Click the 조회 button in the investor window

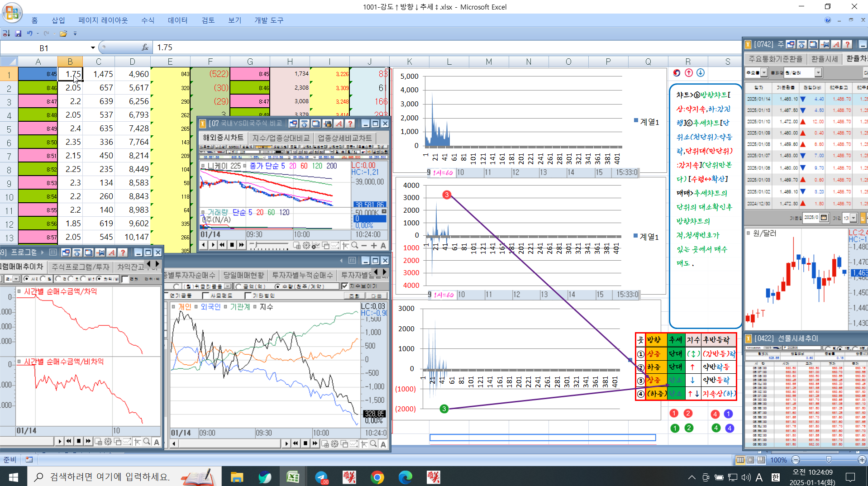click(354, 295)
